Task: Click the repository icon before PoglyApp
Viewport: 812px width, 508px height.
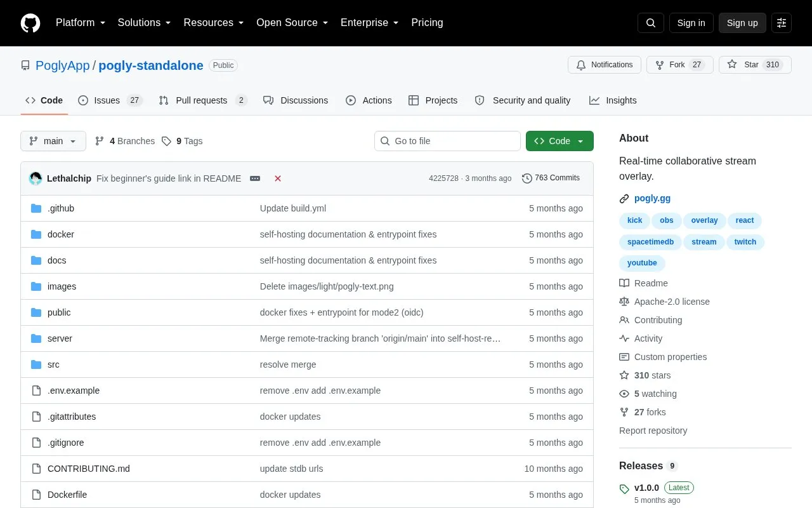Action: 25,65
